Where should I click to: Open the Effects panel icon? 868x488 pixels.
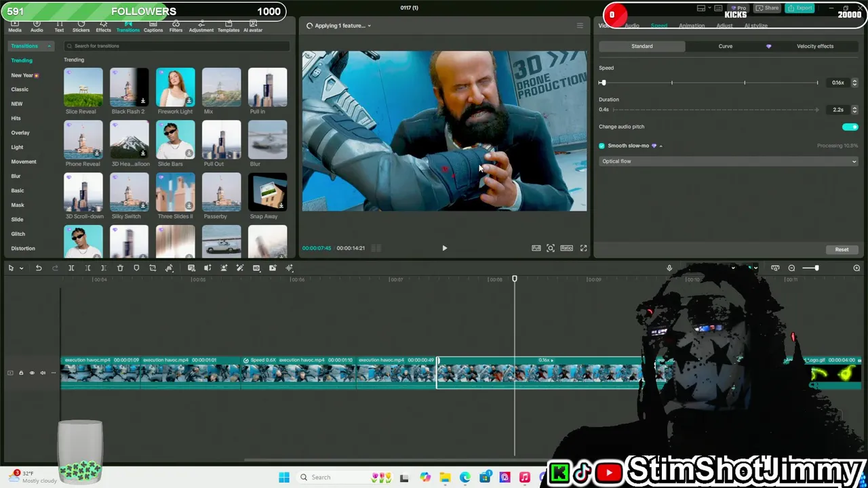point(103,26)
